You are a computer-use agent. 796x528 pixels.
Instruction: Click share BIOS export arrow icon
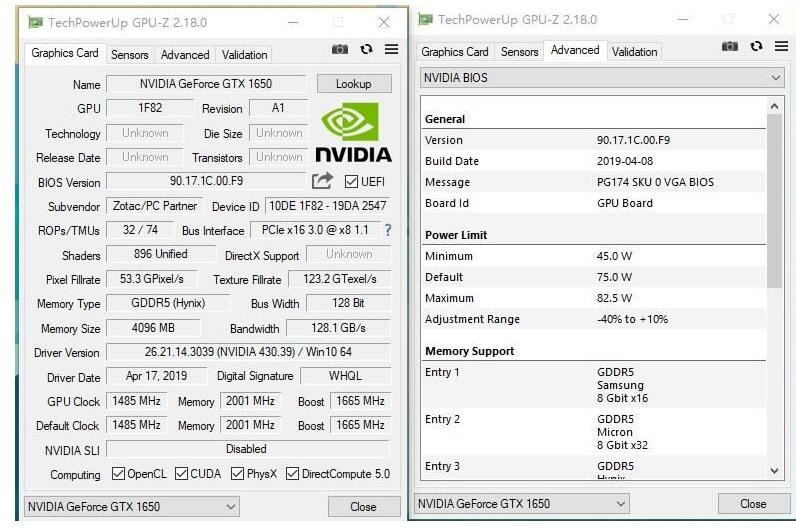click(x=322, y=180)
